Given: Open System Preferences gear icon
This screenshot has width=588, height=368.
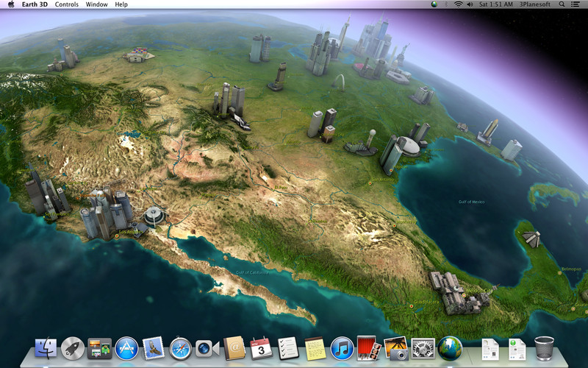Looking at the screenshot, I should tap(423, 348).
